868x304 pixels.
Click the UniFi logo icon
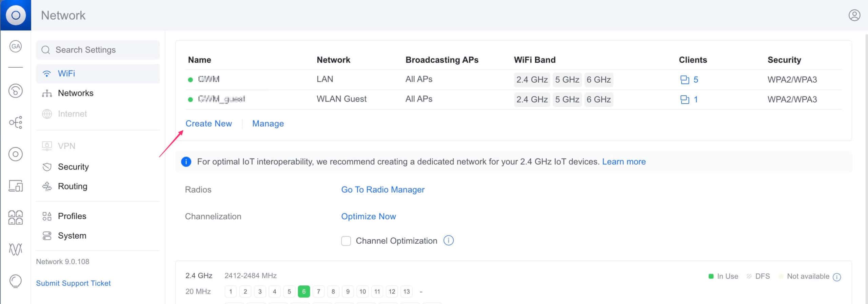point(16,15)
